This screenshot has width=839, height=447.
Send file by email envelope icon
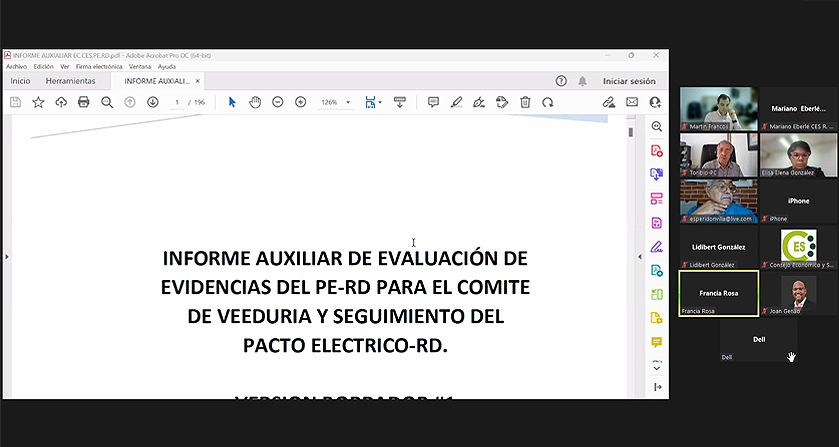(632, 102)
